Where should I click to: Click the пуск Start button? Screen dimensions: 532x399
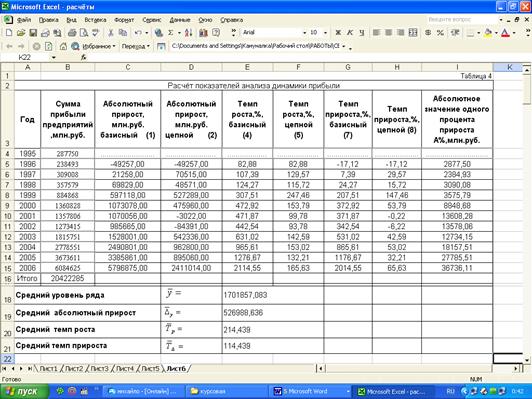click(x=24, y=392)
